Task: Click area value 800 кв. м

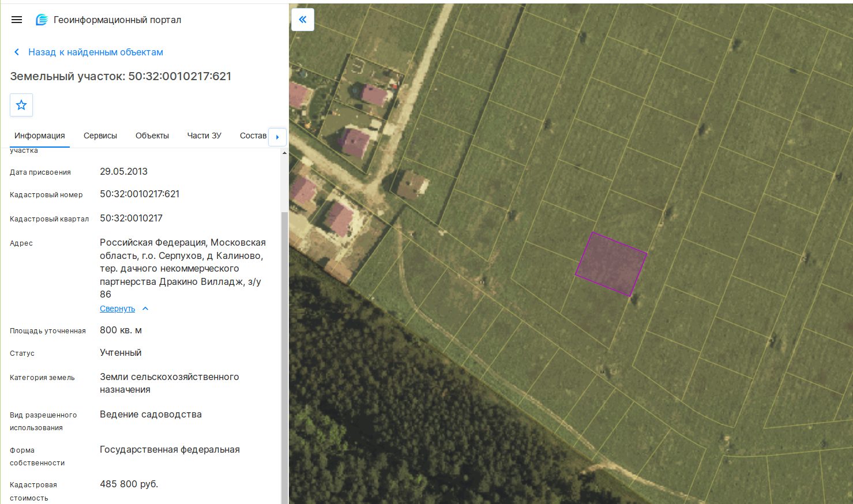Action: (121, 330)
